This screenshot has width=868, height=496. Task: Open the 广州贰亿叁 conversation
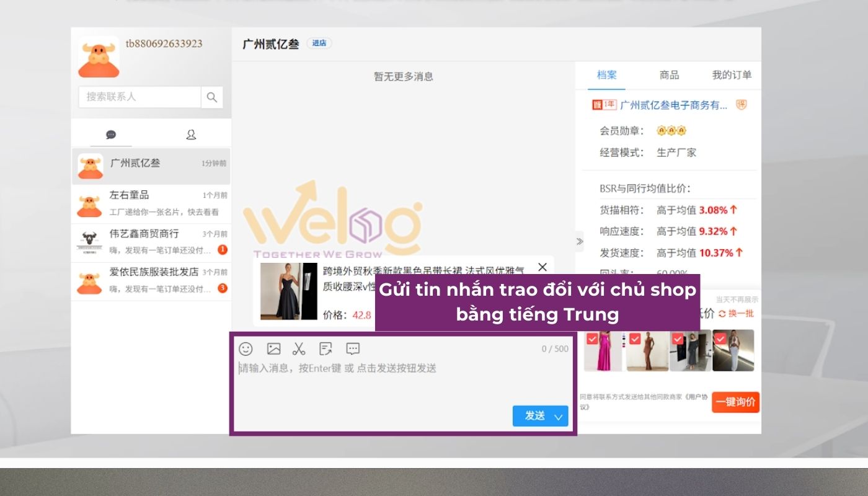point(151,166)
